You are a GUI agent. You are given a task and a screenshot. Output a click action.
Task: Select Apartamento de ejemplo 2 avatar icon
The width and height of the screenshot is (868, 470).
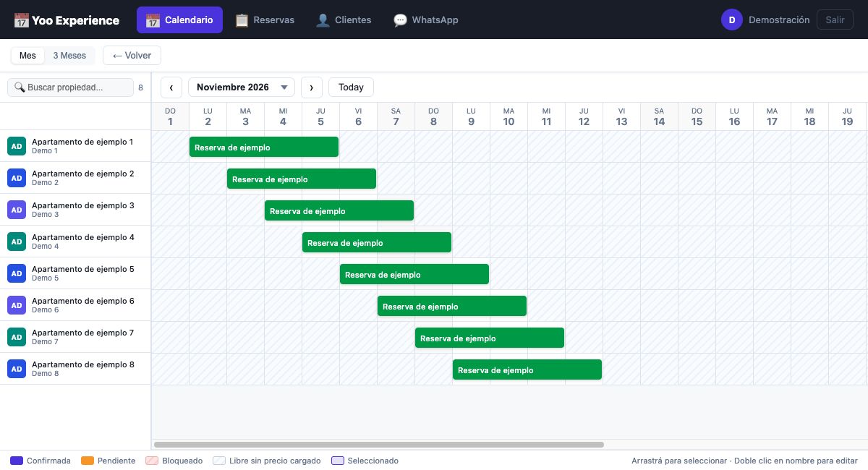[x=17, y=178]
